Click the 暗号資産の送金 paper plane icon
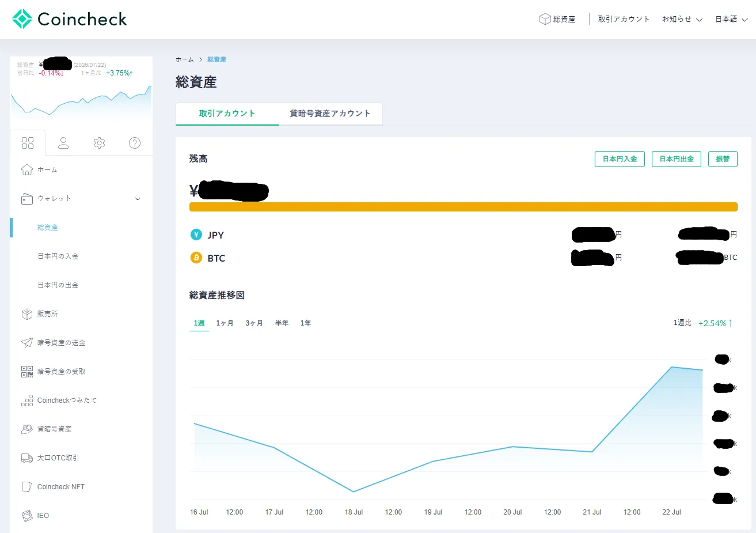 [27, 343]
